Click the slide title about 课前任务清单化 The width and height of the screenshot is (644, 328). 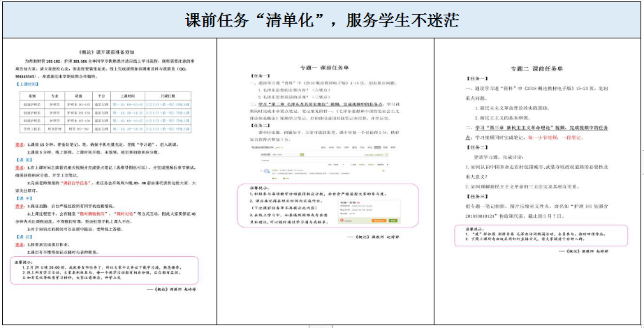point(322,20)
